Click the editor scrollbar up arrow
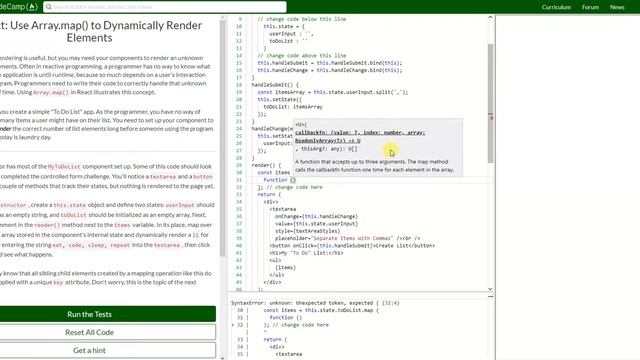This screenshot has height=360, width=640. 490,18
